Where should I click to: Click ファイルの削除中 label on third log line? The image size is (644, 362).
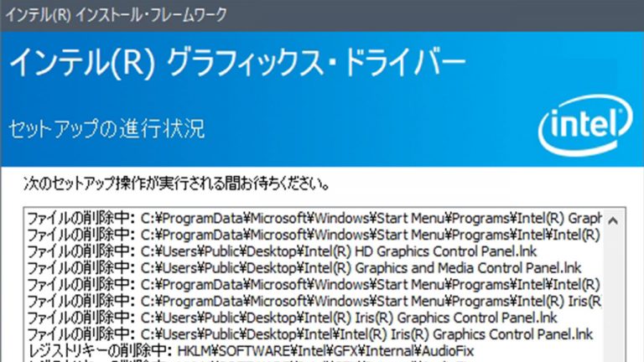pos(80,251)
